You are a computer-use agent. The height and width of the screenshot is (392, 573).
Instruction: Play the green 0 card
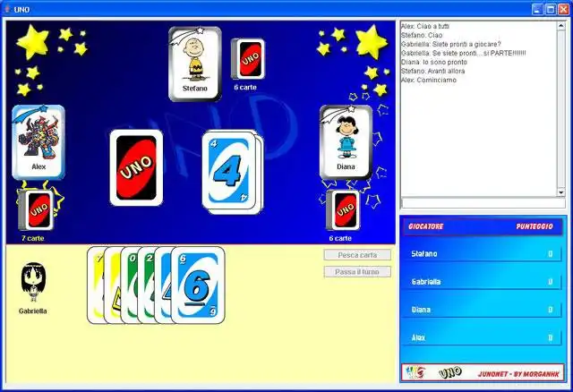pyautogui.click(x=129, y=285)
